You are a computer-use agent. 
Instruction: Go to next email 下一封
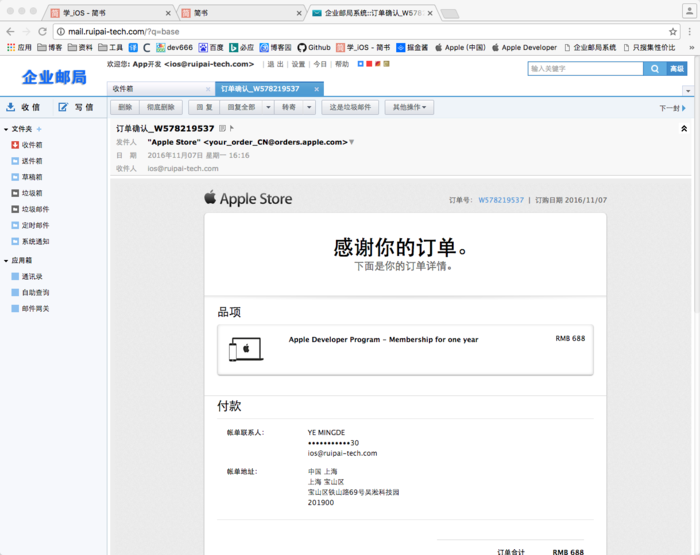tap(672, 108)
